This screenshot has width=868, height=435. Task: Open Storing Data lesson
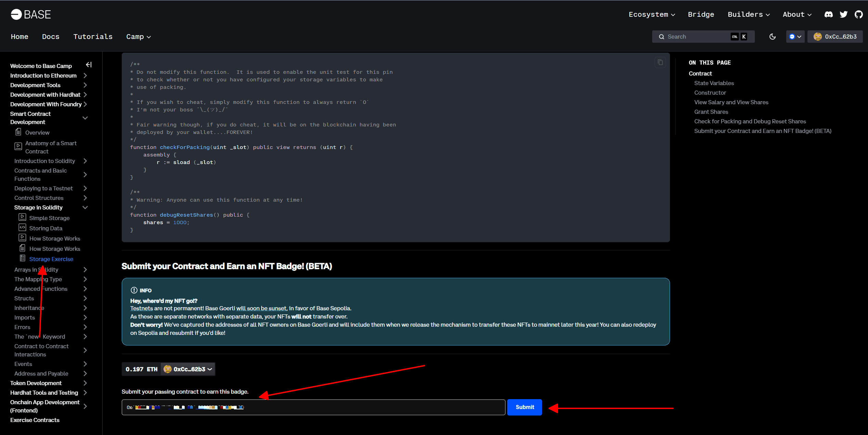(x=46, y=228)
